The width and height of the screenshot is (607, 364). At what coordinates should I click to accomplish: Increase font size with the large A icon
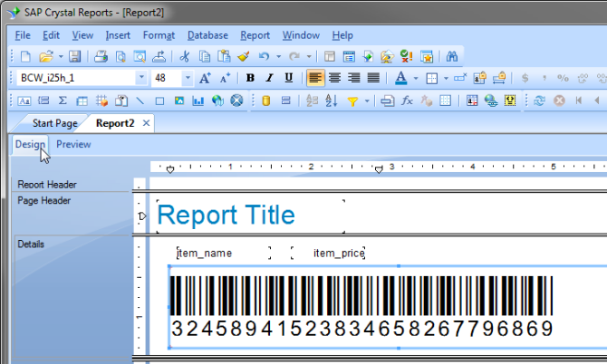(205, 78)
